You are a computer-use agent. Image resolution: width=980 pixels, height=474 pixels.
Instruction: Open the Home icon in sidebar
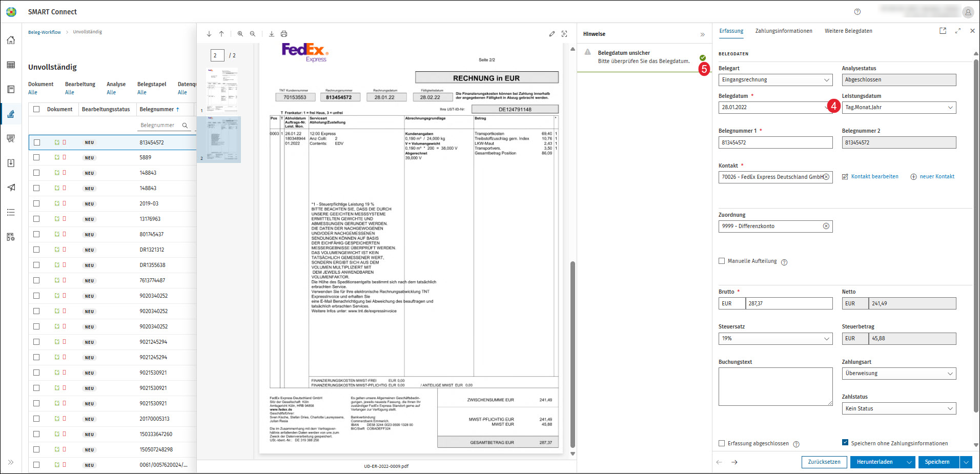tap(11, 40)
